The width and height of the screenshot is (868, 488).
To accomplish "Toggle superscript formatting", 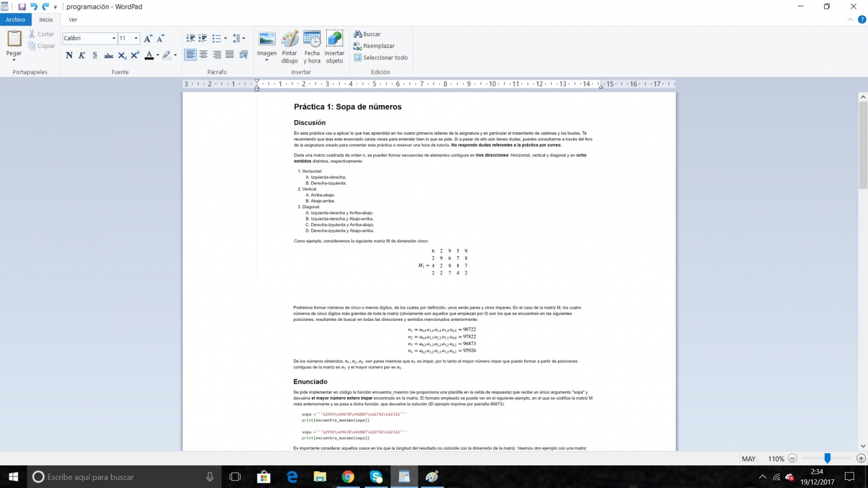I will pos(135,55).
